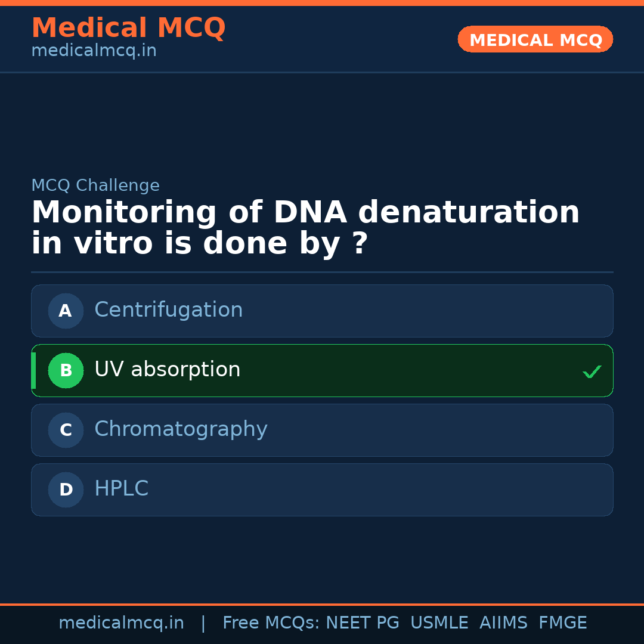
Task: Click AIIMS in the footer
Action: tap(503, 623)
